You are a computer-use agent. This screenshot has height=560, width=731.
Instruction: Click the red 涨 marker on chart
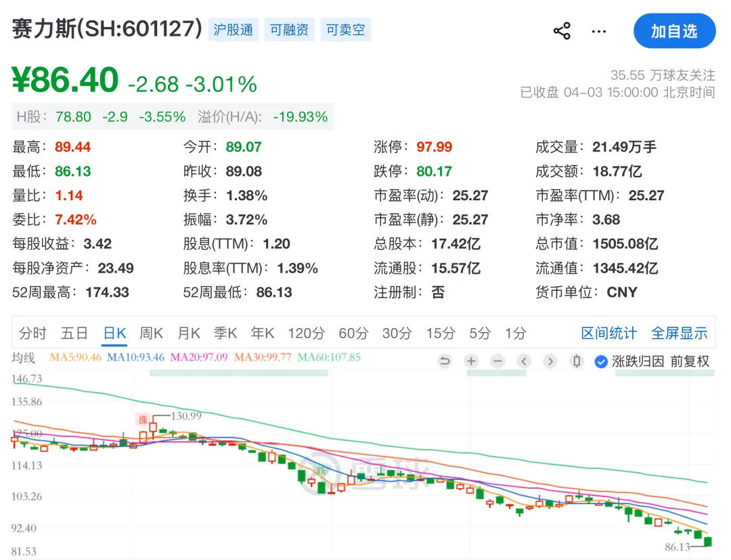point(143,419)
